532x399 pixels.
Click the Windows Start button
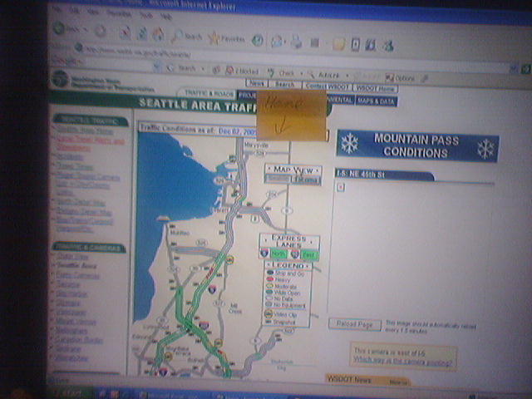coord(71,392)
